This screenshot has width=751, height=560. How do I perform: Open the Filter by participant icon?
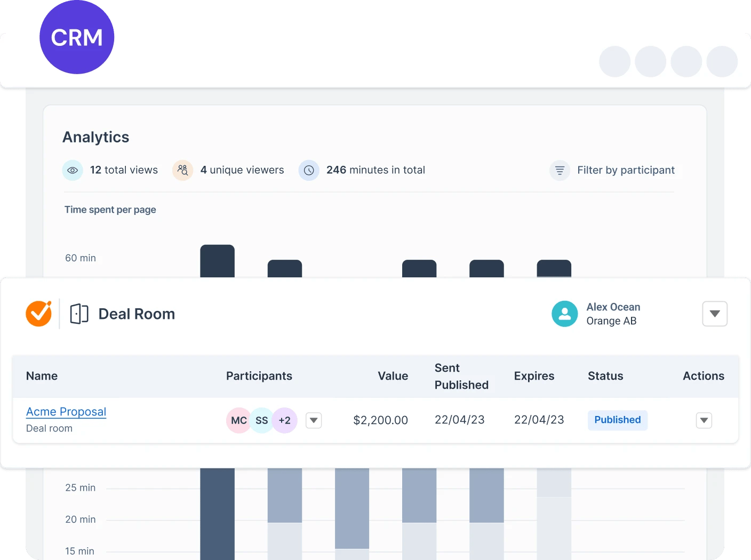point(560,170)
